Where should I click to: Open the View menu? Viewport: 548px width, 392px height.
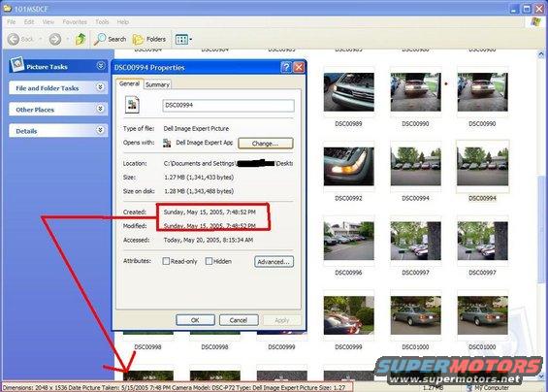point(48,22)
